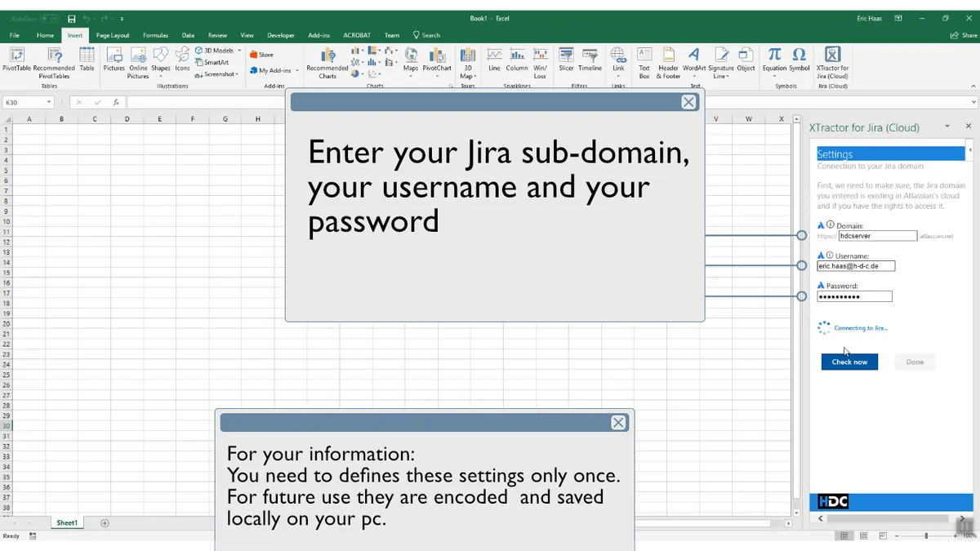Switch to the Formulas tab
The image size is (980, 551).
(155, 35)
